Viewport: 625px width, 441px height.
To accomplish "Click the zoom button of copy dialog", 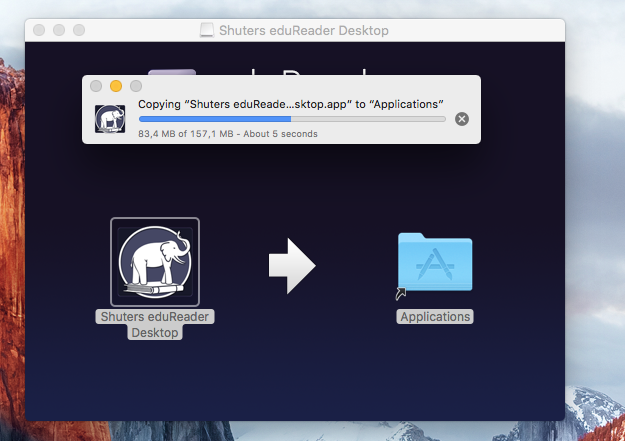I will click(x=136, y=86).
